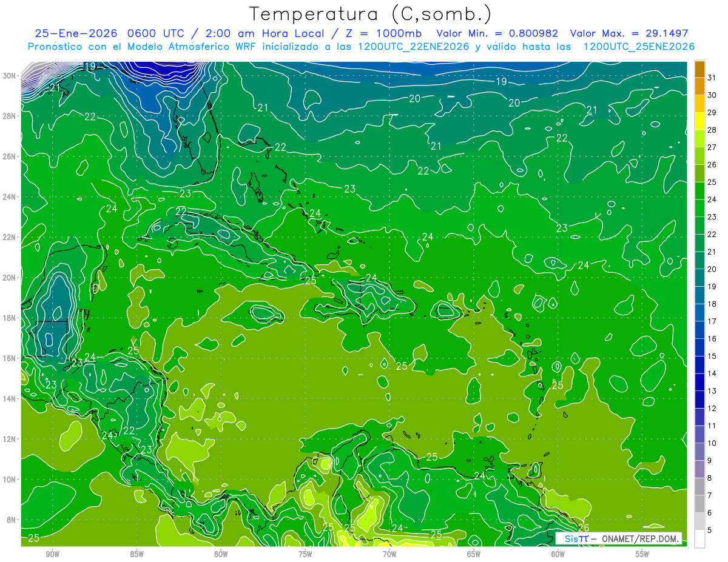
Task: Click the '65W' longitude axis label
Action: [x=474, y=554]
